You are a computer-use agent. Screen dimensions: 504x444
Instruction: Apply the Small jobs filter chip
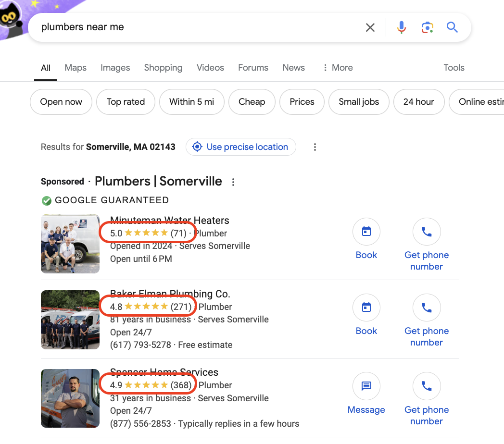tap(359, 102)
